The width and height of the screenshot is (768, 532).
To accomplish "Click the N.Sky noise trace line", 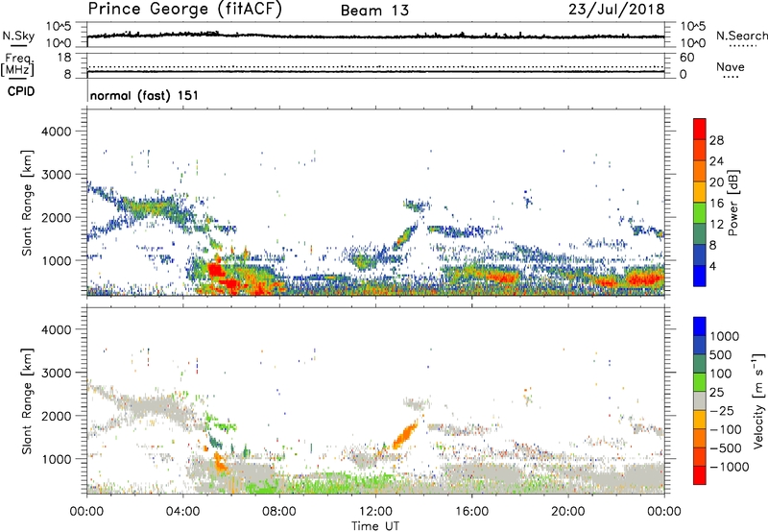I will coord(375,36).
